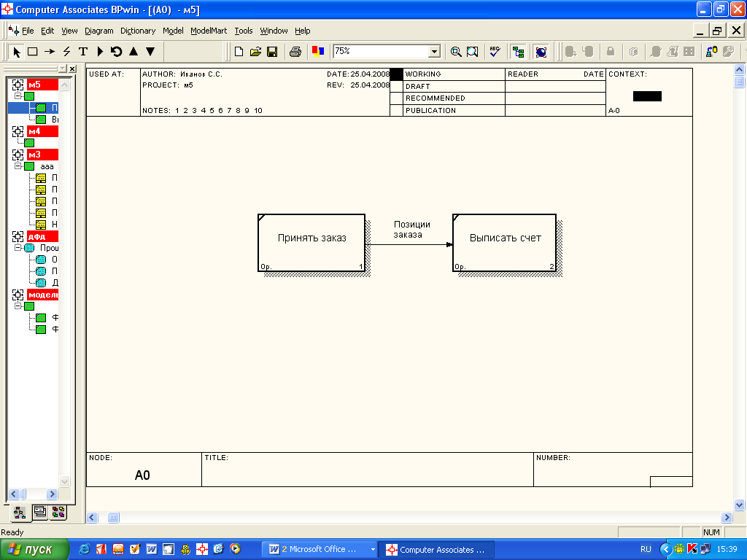Viewport: 747px width, 560px height.
Task: Collapse the ДФД model's child tree node
Action: tap(18, 248)
